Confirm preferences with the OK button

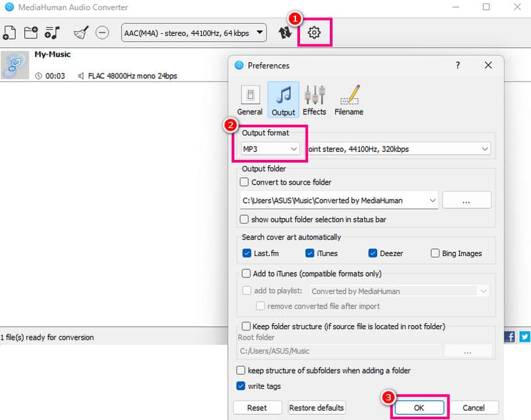point(419,407)
